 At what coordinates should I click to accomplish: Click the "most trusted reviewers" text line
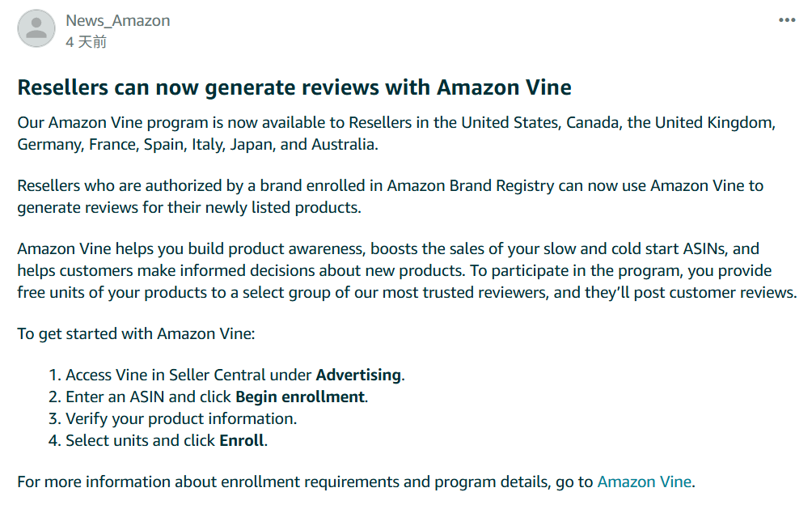pos(407,292)
